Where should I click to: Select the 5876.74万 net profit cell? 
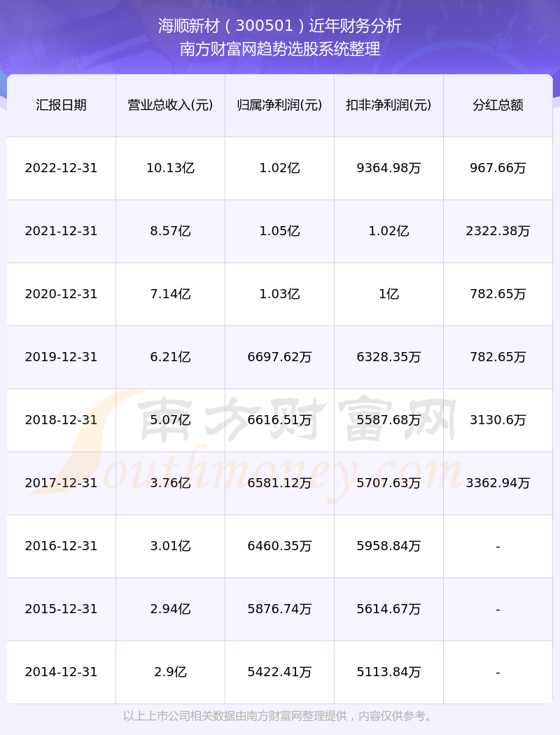pyautogui.click(x=280, y=610)
